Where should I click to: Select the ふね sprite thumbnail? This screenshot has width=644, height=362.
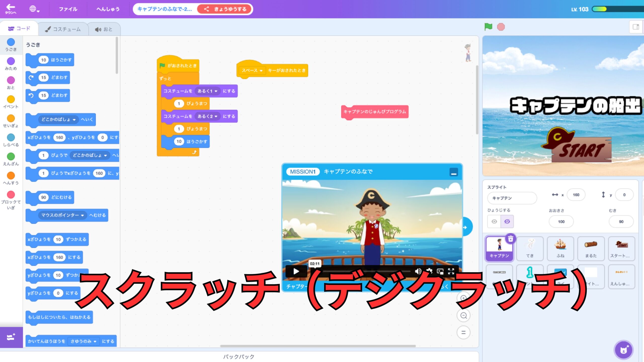pos(560,249)
